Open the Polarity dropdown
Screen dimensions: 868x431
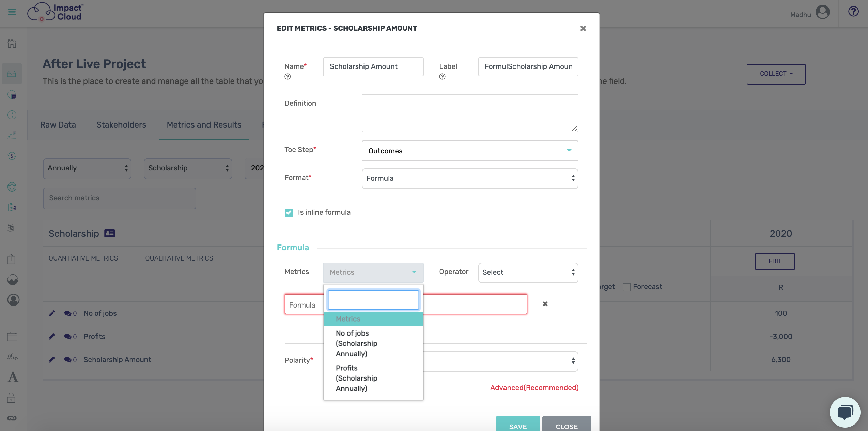click(x=501, y=361)
